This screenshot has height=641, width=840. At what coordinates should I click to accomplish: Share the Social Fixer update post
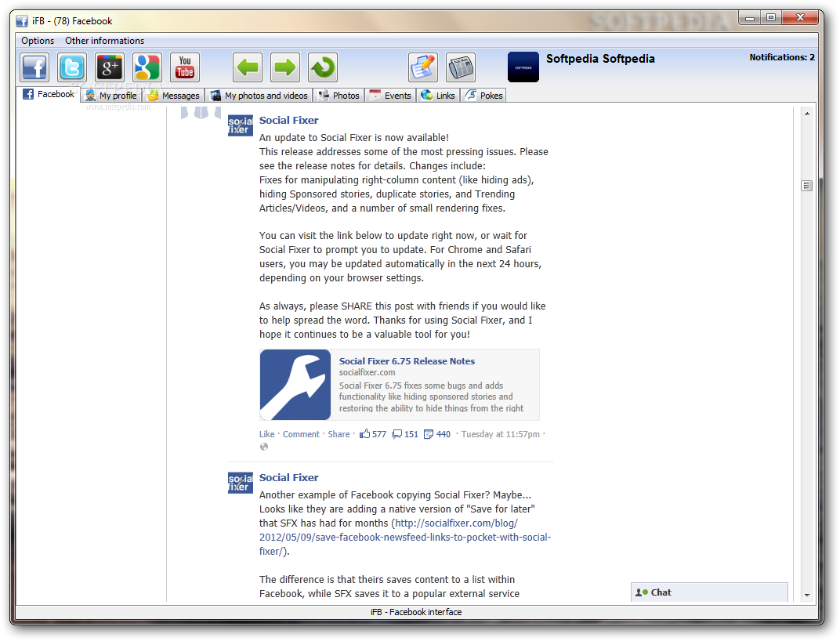point(339,434)
